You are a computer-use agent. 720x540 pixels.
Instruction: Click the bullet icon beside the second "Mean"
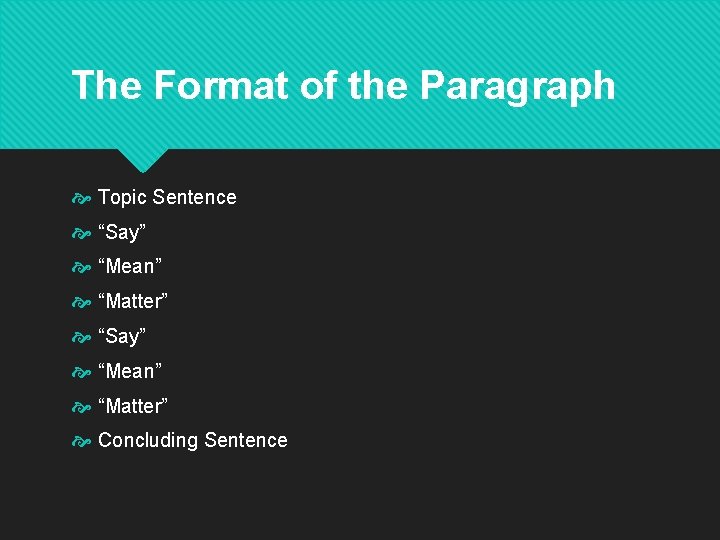(82, 372)
